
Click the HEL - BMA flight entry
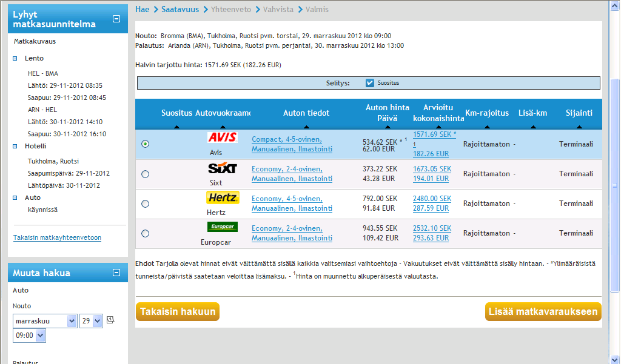coord(43,74)
